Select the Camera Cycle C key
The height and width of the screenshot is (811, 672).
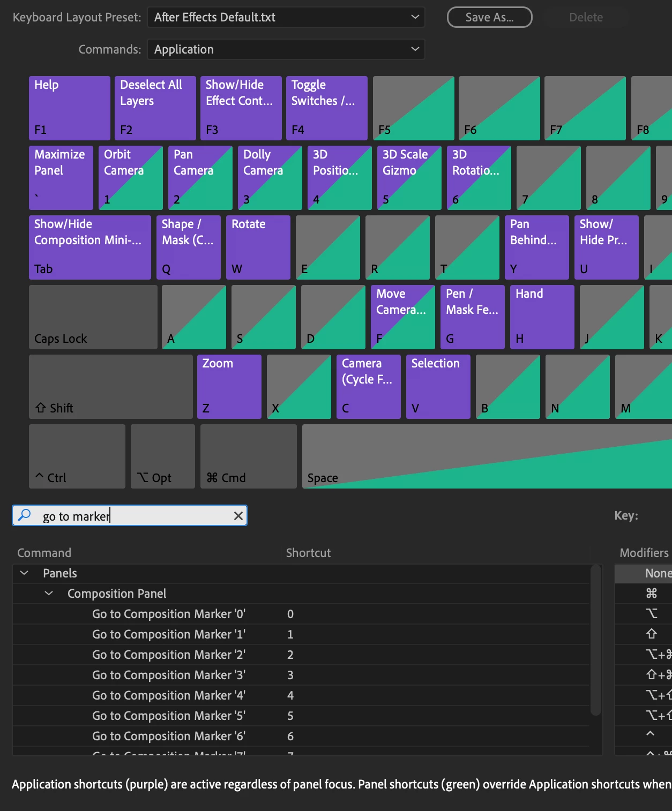pos(369,387)
